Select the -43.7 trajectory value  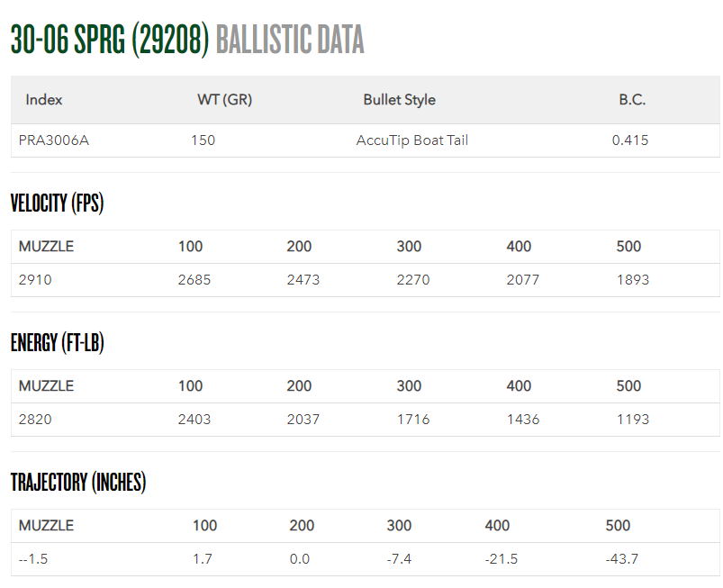(622, 559)
